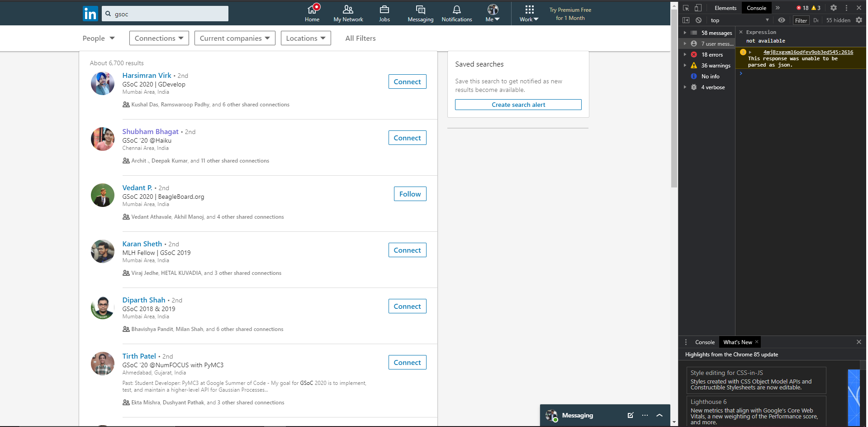View Karan Sheth's shared connections
Viewport: 868px width, 427px height.
tap(202, 273)
